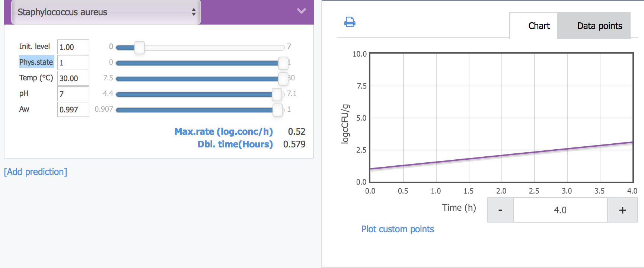Focus the Phys.state input field
The image size is (644, 268).
coord(73,63)
